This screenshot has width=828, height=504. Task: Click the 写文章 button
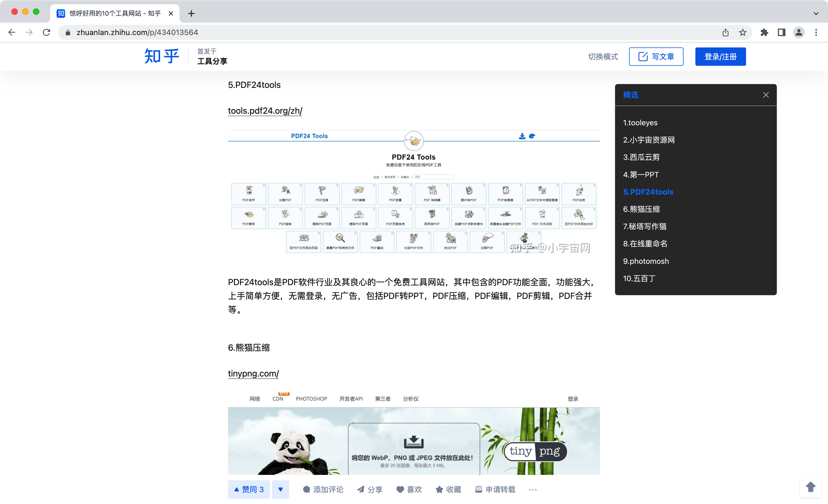[656, 56]
